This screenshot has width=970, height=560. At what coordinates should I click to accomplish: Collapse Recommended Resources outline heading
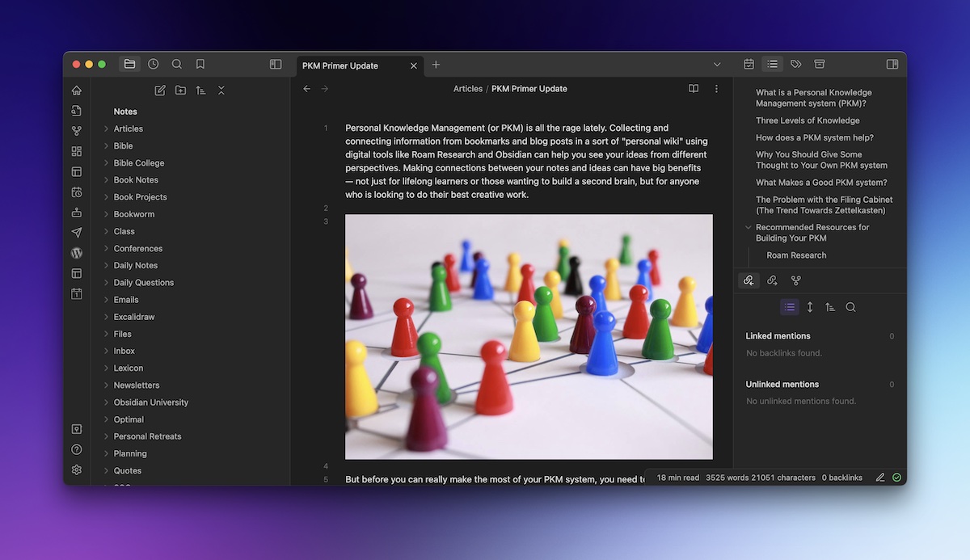pos(749,228)
